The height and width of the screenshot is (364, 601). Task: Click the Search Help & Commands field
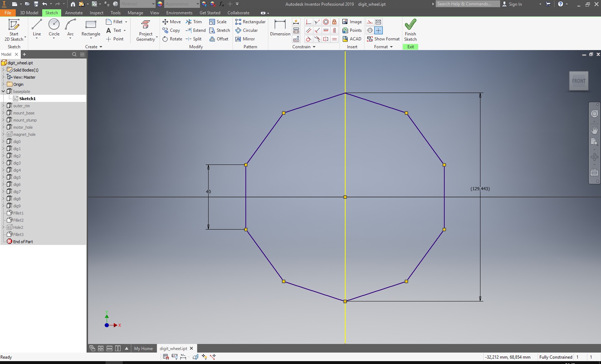point(468,4)
